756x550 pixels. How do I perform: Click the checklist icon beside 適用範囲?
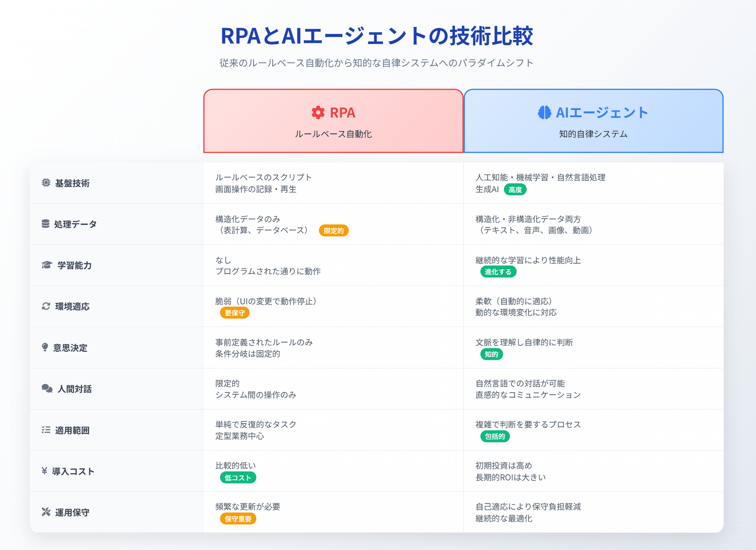point(46,430)
